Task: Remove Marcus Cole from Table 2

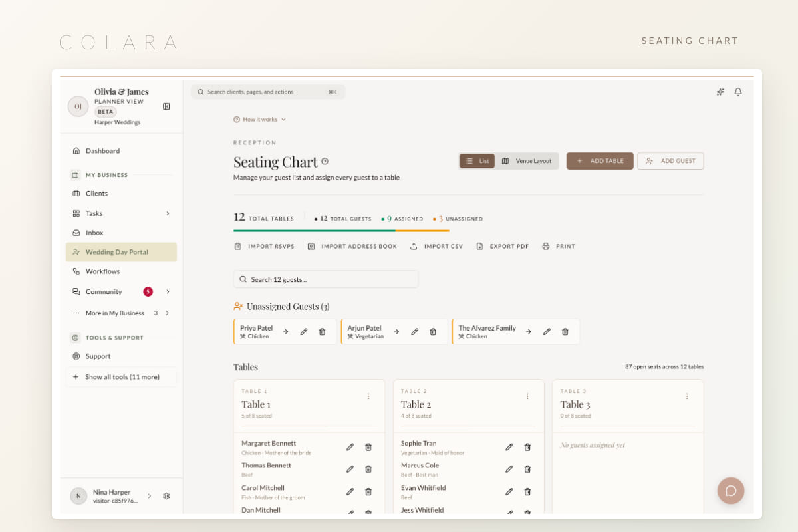Action: (x=527, y=469)
